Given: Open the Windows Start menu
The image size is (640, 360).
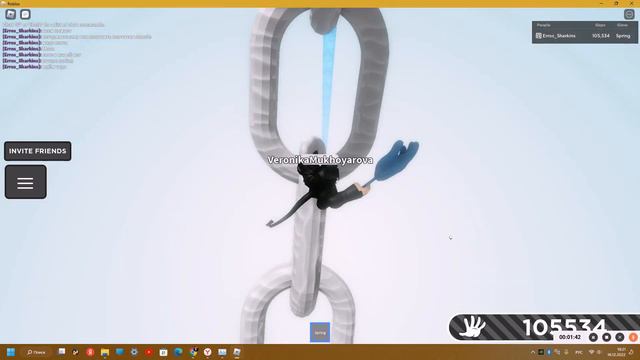Looking at the screenshot, I should pos(11,352).
